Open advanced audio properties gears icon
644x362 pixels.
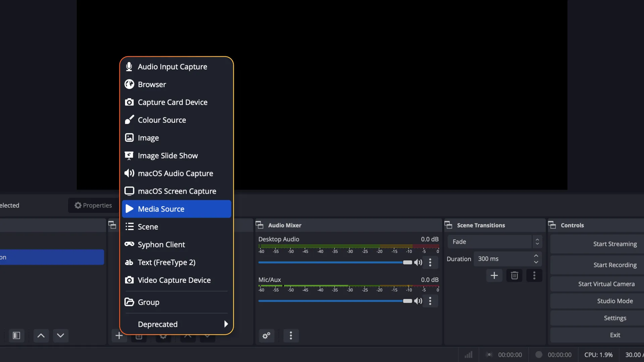click(266, 336)
